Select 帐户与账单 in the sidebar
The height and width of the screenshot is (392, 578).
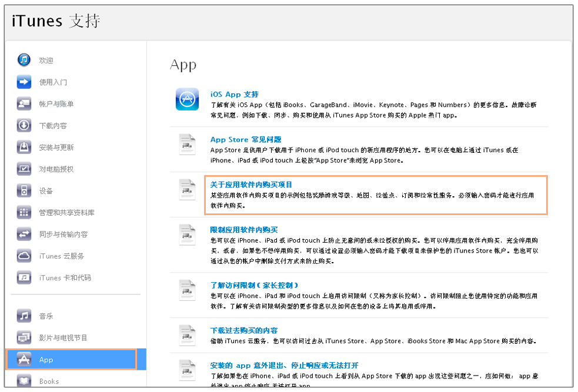coord(56,103)
